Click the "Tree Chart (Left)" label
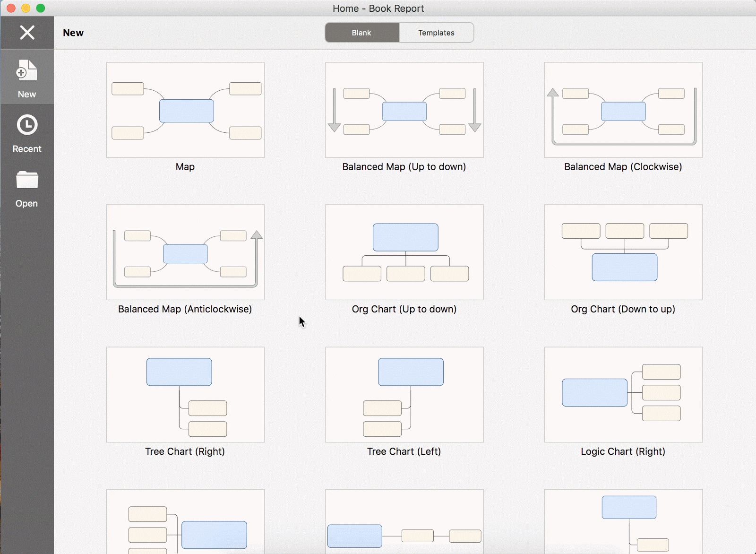Screen dimensions: 756x554 coord(404,451)
